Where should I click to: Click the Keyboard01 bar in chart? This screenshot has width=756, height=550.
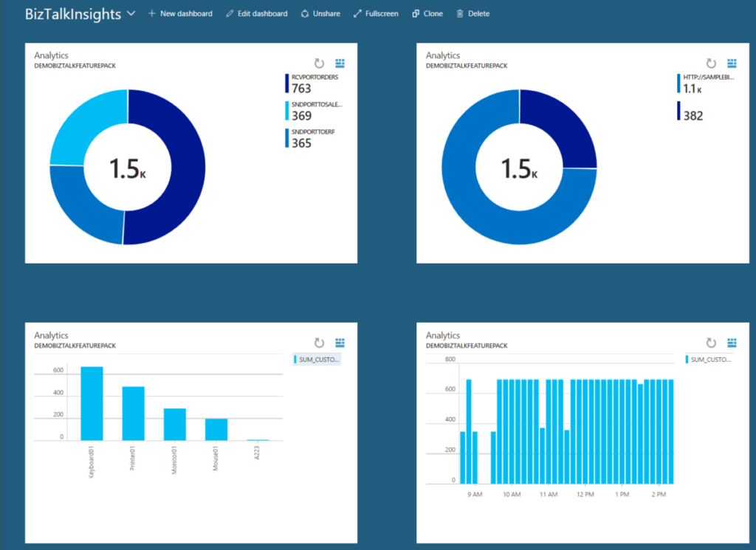point(92,403)
